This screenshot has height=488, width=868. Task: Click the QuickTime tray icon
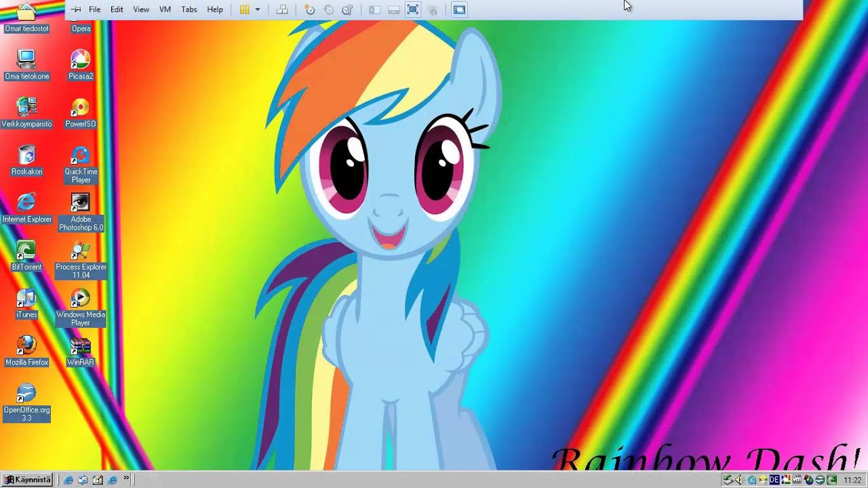pos(751,480)
